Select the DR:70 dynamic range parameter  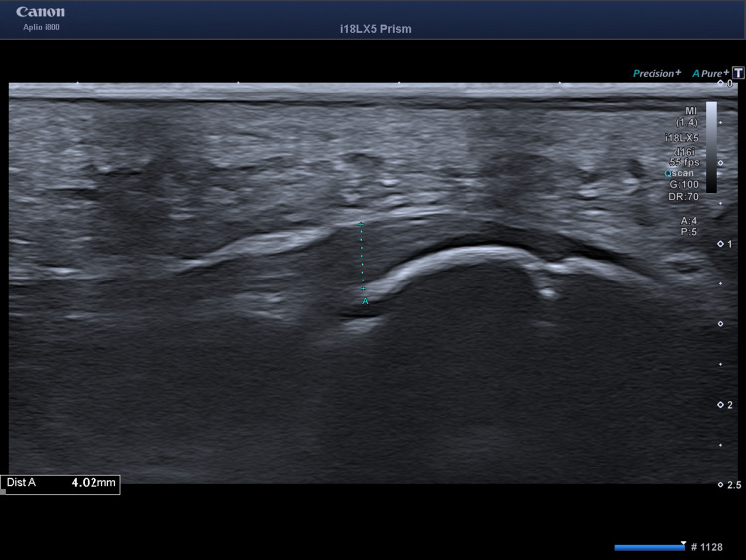687,197
